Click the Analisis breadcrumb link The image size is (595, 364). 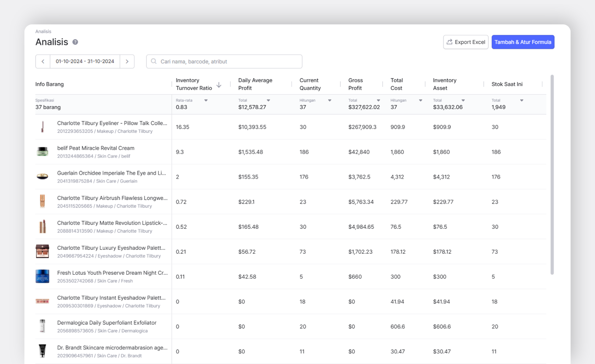[x=43, y=31]
